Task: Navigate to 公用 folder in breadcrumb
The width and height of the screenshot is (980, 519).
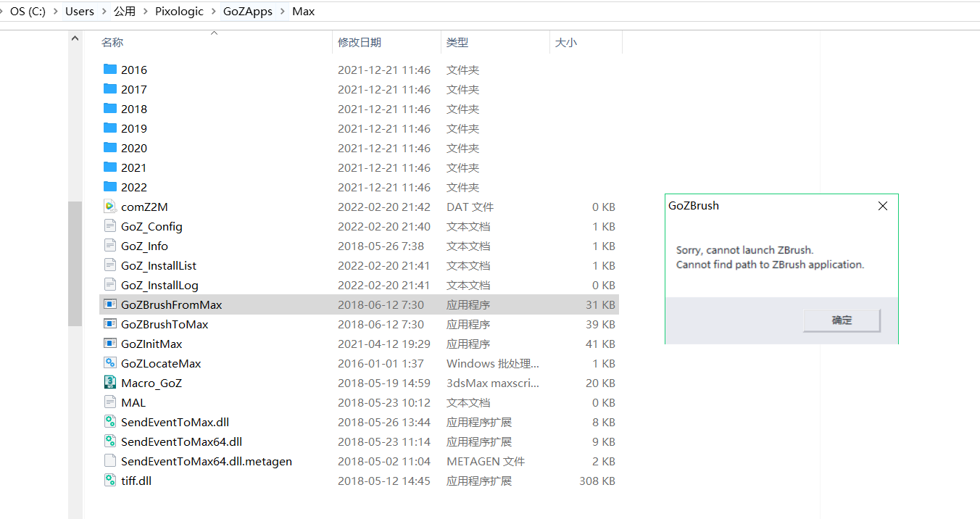Action: (x=125, y=12)
